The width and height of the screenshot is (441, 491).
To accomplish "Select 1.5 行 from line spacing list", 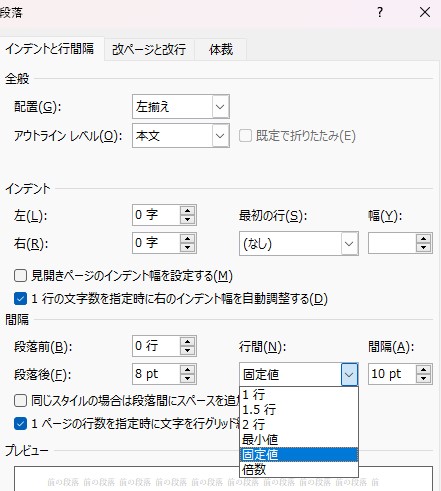I will click(x=299, y=410).
